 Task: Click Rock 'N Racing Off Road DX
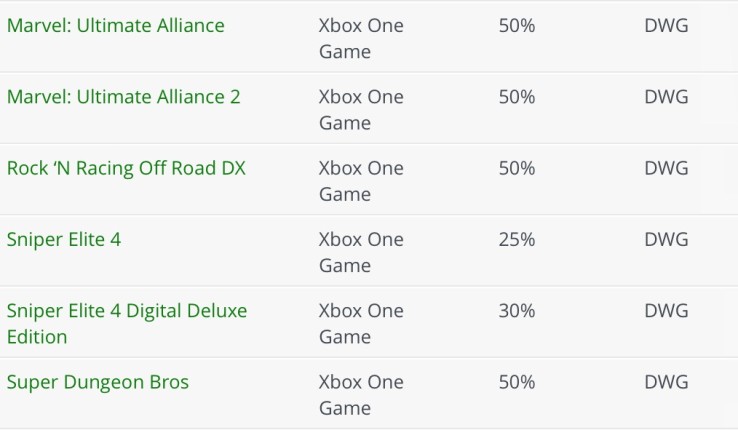pos(126,168)
